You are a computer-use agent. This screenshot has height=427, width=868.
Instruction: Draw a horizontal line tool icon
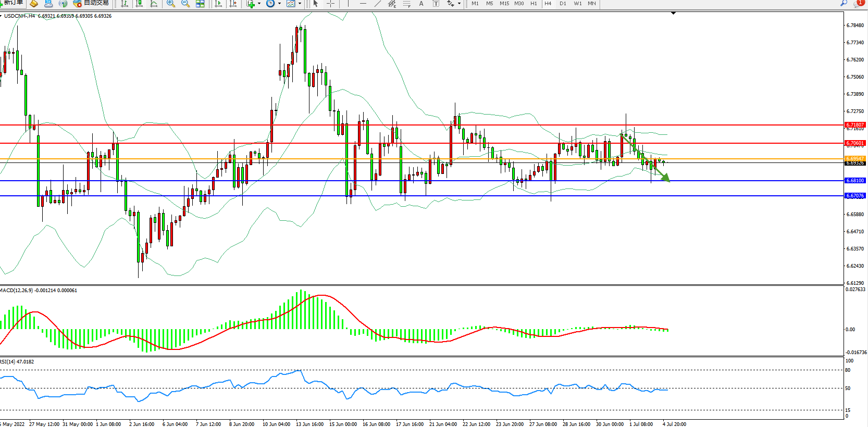click(363, 4)
